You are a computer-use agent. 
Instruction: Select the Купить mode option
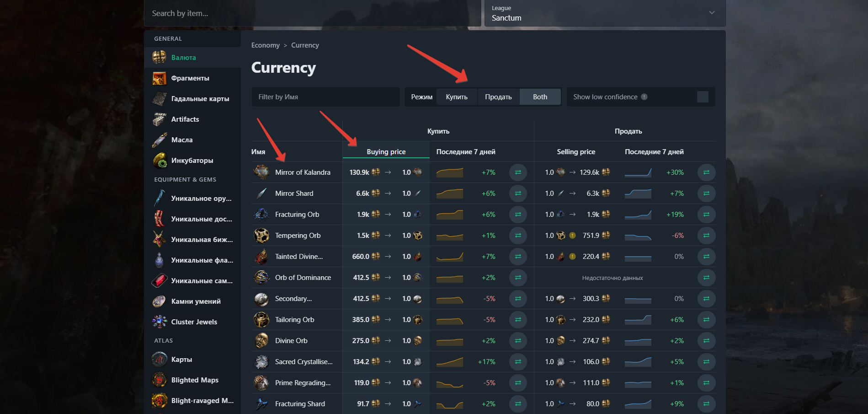coord(457,97)
